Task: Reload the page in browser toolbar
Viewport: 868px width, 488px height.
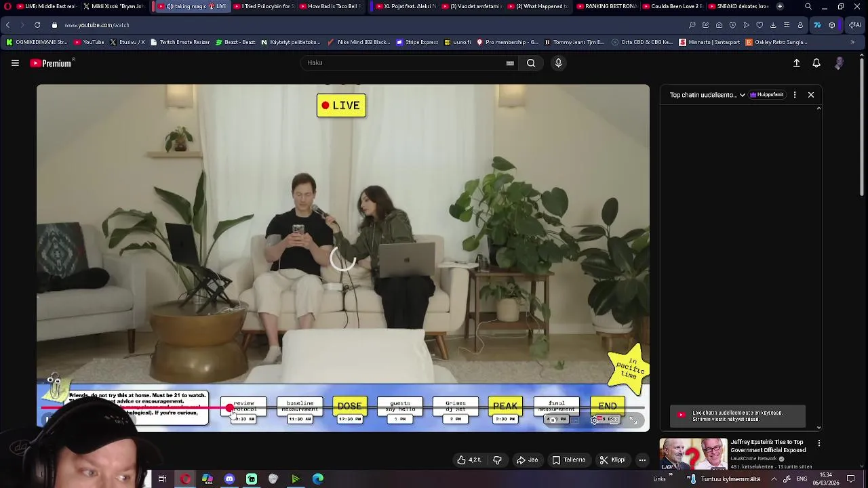Action: pos(37,25)
